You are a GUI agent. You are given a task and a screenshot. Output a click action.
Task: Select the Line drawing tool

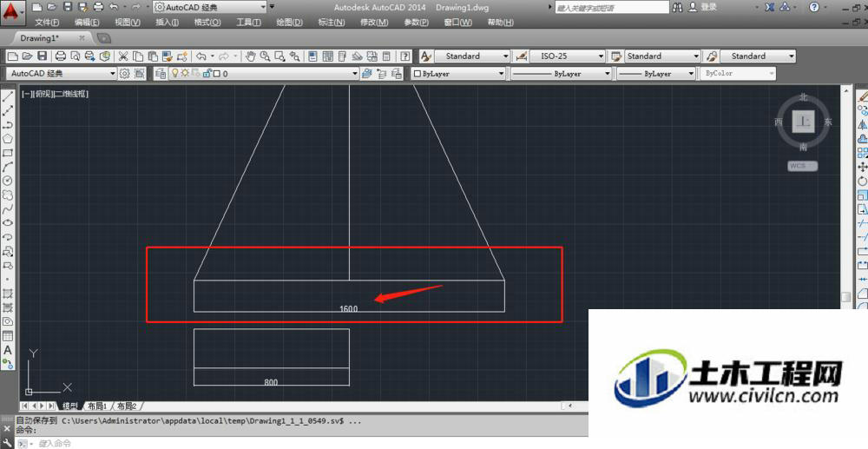(x=8, y=97)
